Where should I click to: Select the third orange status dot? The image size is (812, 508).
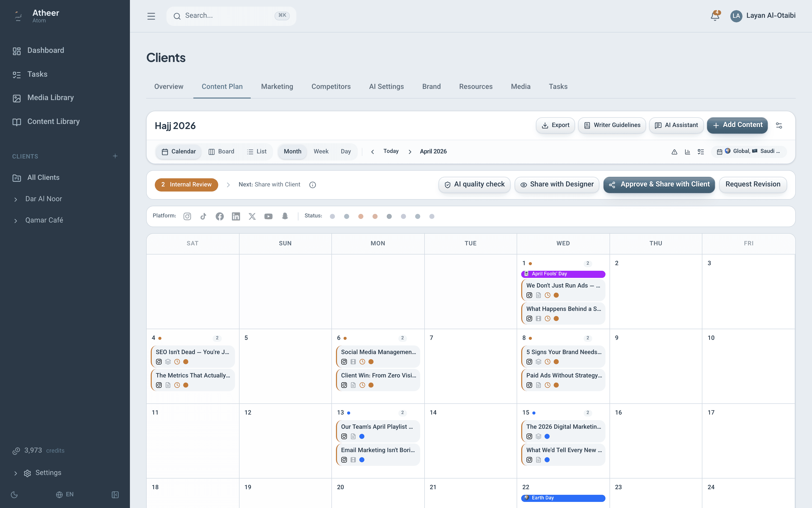(x=361, y=216)
